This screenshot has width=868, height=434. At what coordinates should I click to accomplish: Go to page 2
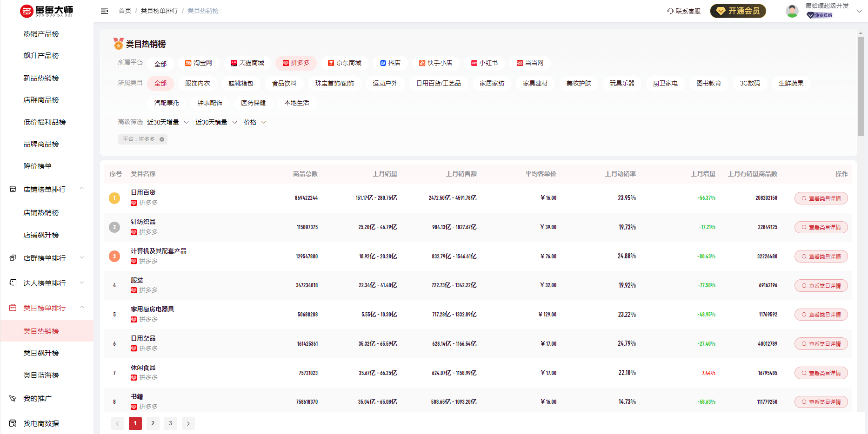[x=153, y=423]
